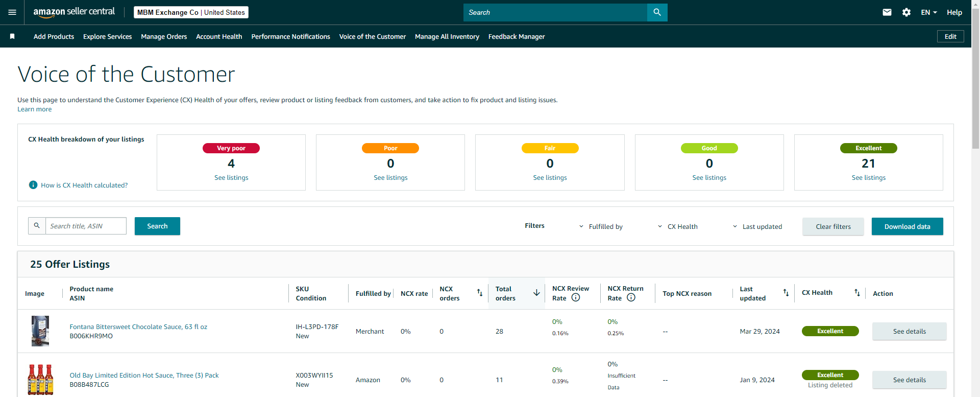The width and height of the screenshot is (980, 397).
Task: Click the Fontana chocolate sauce product thumbnail
Action: click(40, 331)
